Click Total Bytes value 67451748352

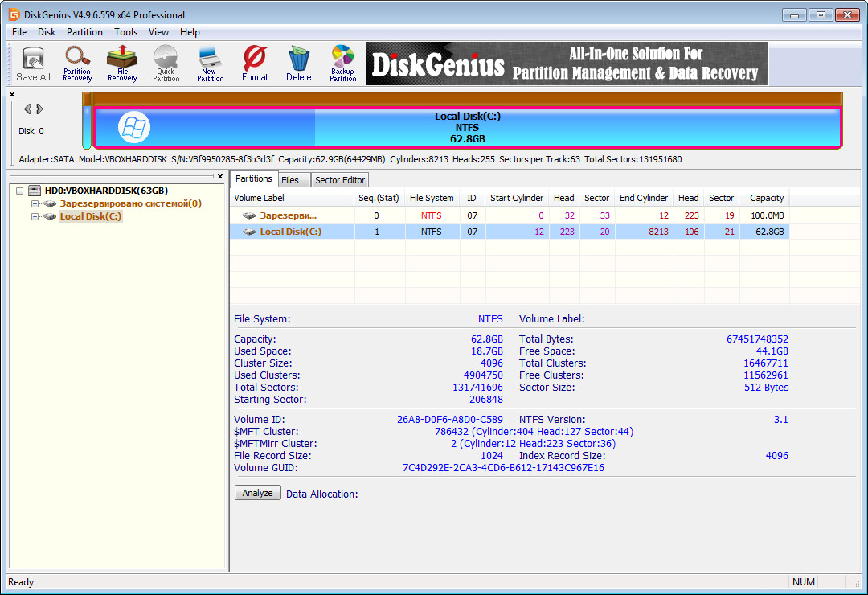[x=757, y=339]
